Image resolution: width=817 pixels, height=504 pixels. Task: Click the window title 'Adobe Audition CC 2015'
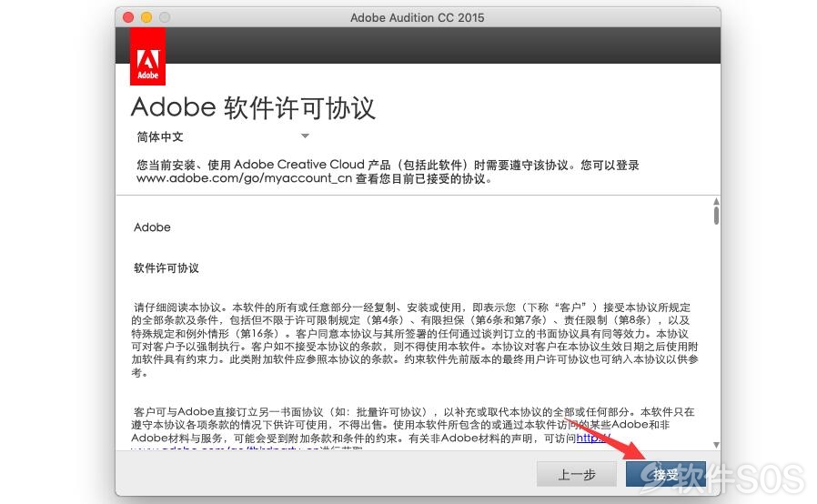418,17
